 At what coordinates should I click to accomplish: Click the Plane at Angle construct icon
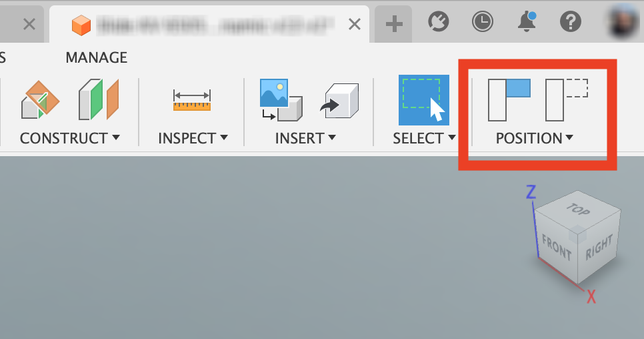pos(40,100)
